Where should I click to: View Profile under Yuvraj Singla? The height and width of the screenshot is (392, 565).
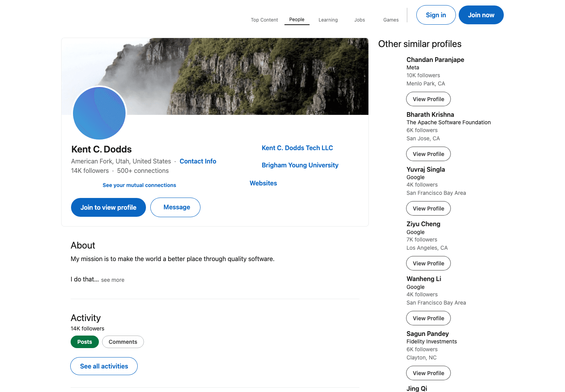[x=428, y=209]
